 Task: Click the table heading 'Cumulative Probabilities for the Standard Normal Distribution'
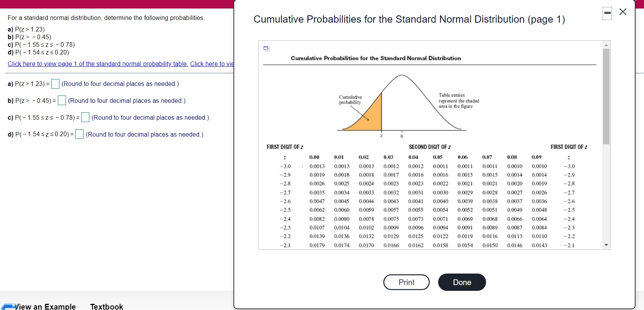point(376,58)
